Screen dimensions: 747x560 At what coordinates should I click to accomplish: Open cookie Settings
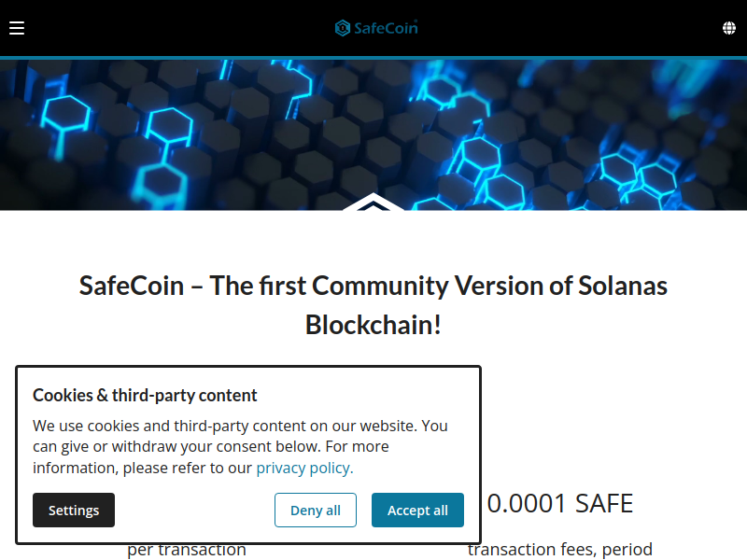pos(74,510)
